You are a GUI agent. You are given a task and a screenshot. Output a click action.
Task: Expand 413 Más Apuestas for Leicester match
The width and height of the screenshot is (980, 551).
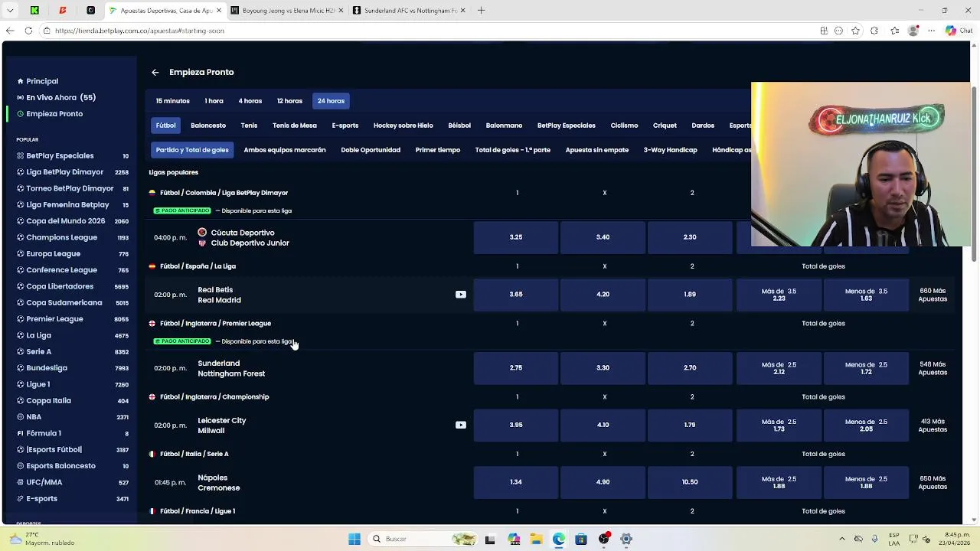coord(933,425)
